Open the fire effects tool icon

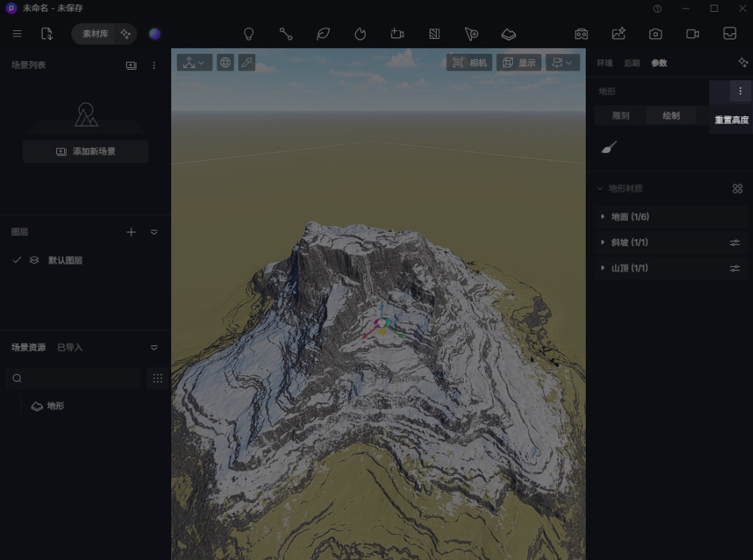pos(360,34)
